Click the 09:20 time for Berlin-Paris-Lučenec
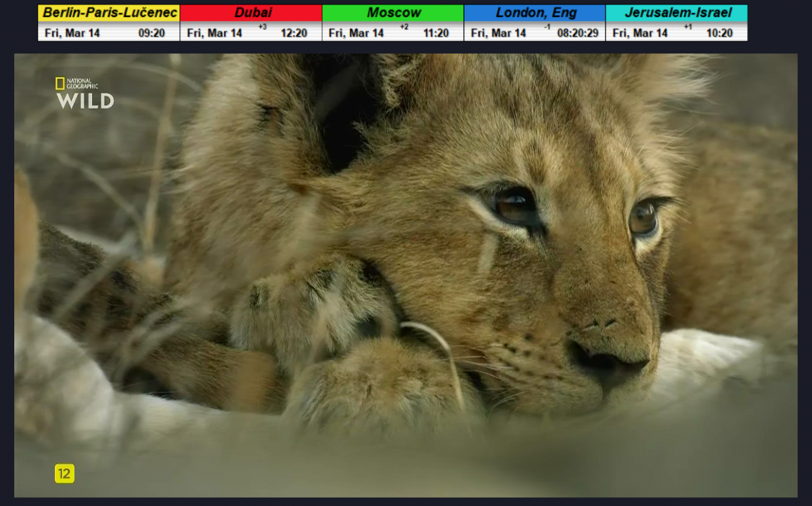This screenshot has height=506, width=812. (152, 33)
